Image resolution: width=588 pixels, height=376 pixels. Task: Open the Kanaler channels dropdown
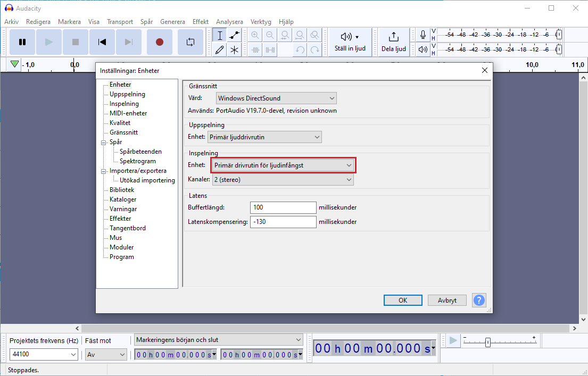pyautogui.click(x=283, y=179)
